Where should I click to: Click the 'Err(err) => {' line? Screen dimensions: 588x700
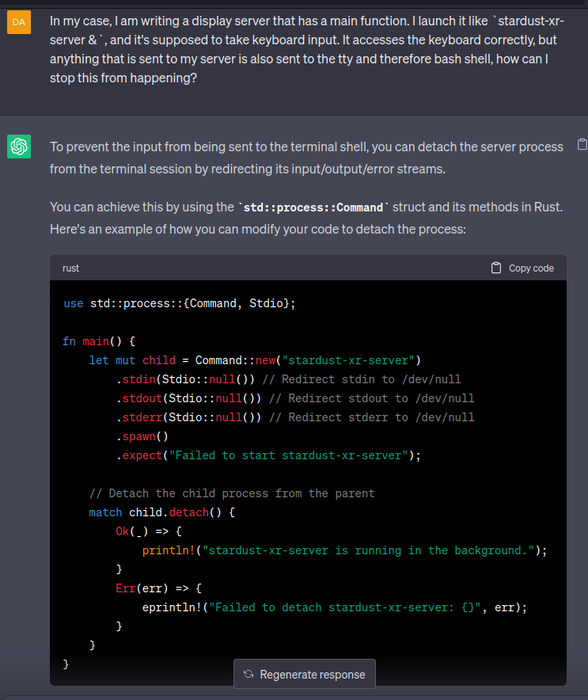tap(158, 588)
